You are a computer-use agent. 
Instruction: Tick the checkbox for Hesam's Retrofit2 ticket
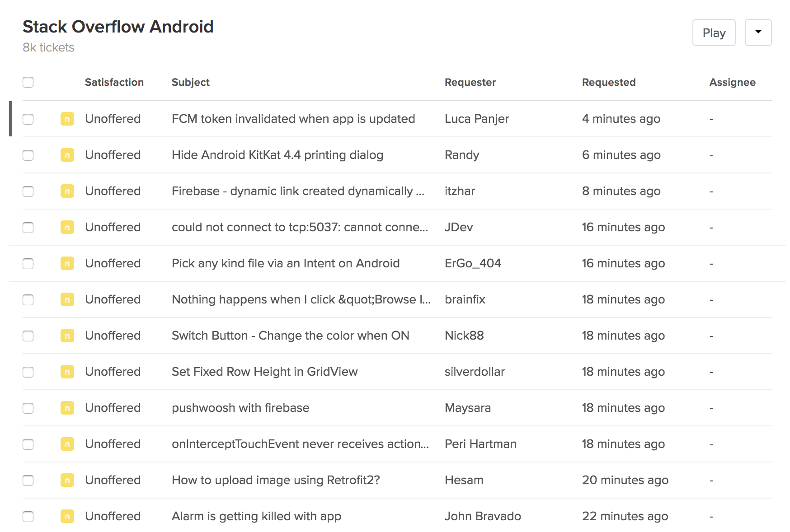pyautogui.click(x=28, y=481)
